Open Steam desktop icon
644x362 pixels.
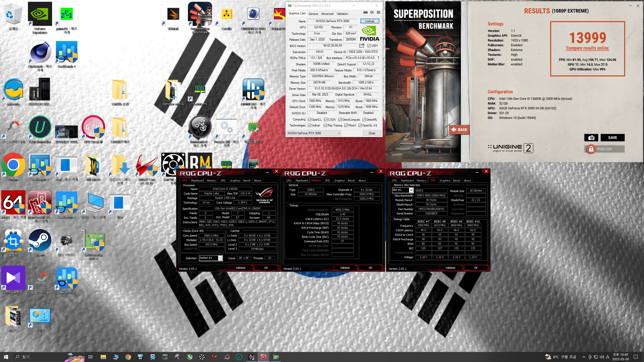click(x=40, y=243)
